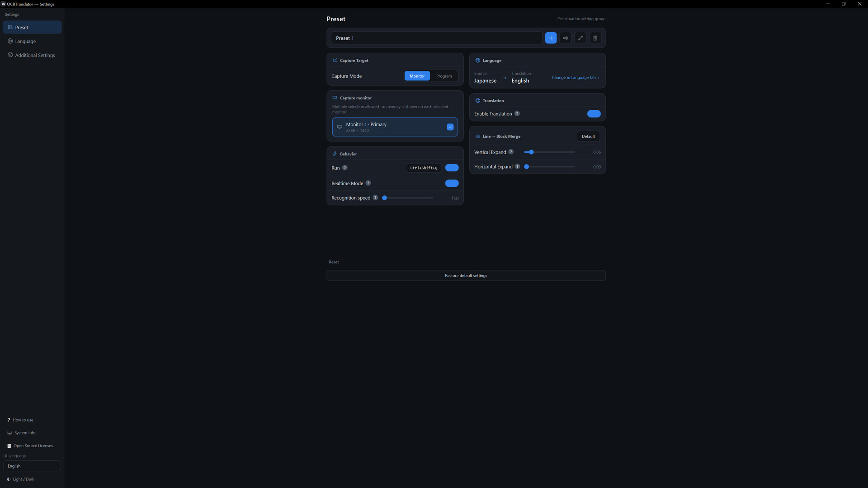The image size is (868, 488).
Task: Open the UI Language English dropdown
Action: 32,466
